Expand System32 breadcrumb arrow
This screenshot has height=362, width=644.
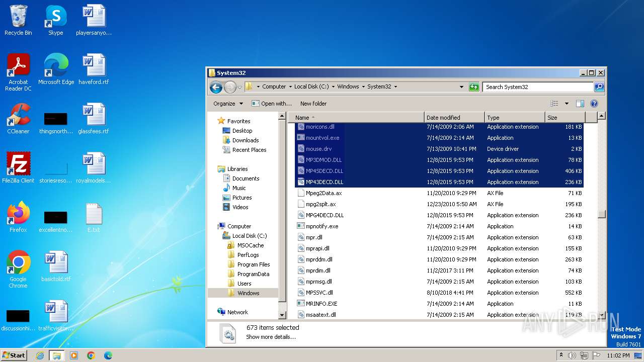395,86
